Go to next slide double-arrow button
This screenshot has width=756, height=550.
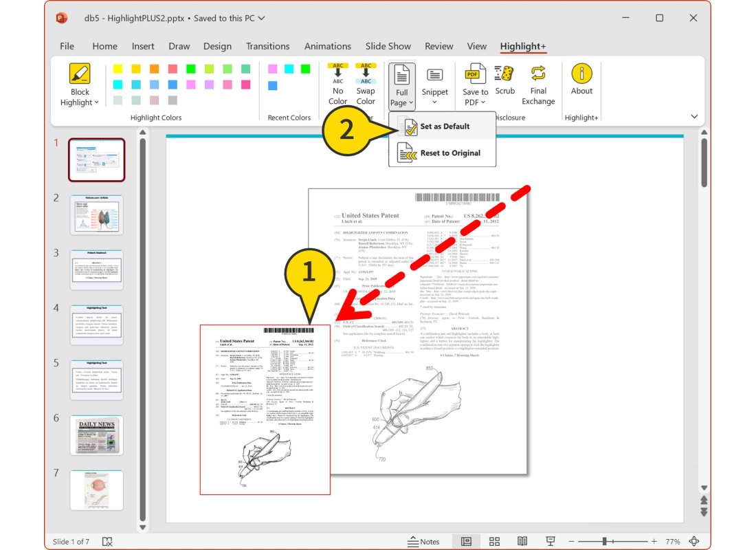[704, 511]
